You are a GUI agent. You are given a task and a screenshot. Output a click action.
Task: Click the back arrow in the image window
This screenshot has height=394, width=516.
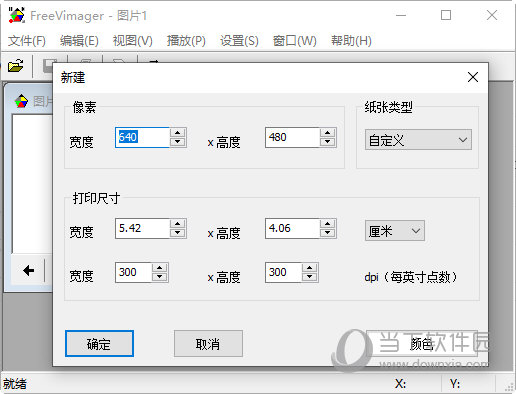coord(29,270)
